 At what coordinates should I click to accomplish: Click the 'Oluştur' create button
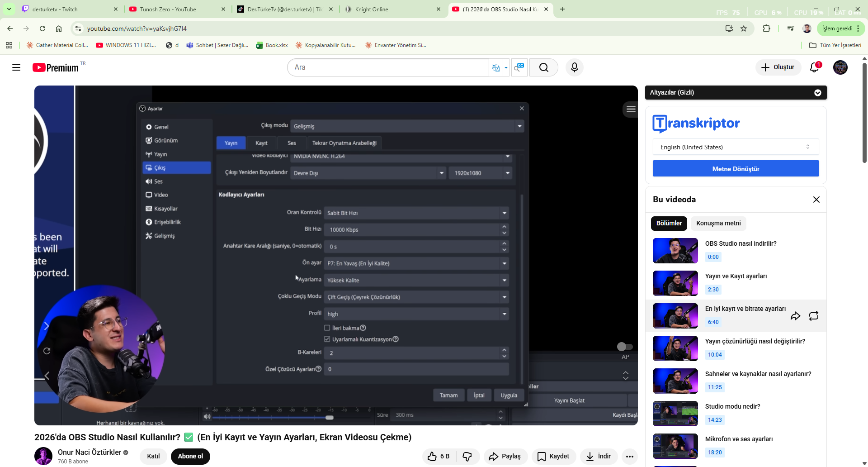point(778,67)
